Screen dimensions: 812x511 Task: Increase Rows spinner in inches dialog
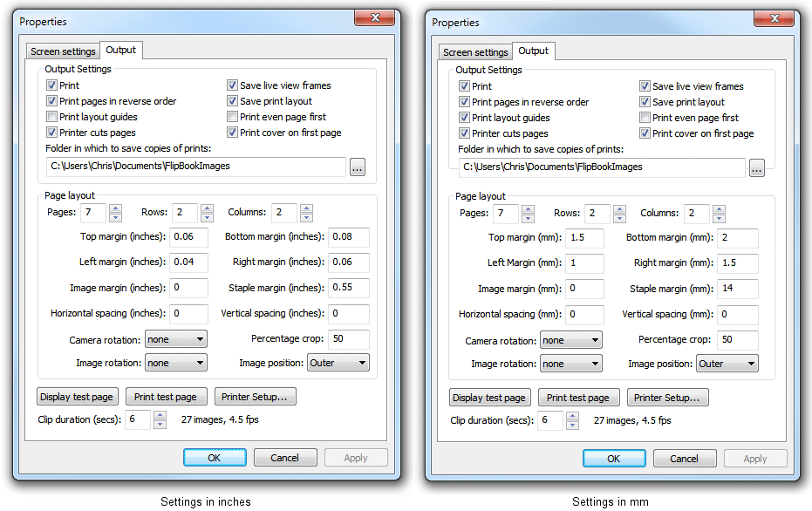208,208
